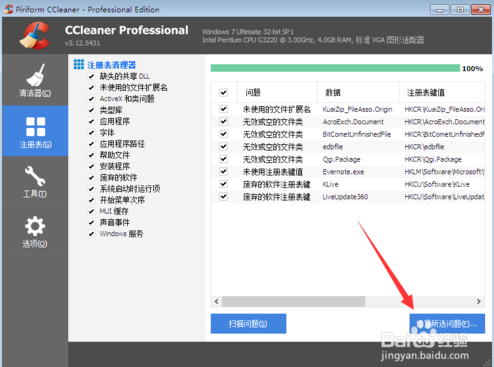
Task: Uncheck the AcroExch.Document result row checkbox
Action: [x=223, y=122]
